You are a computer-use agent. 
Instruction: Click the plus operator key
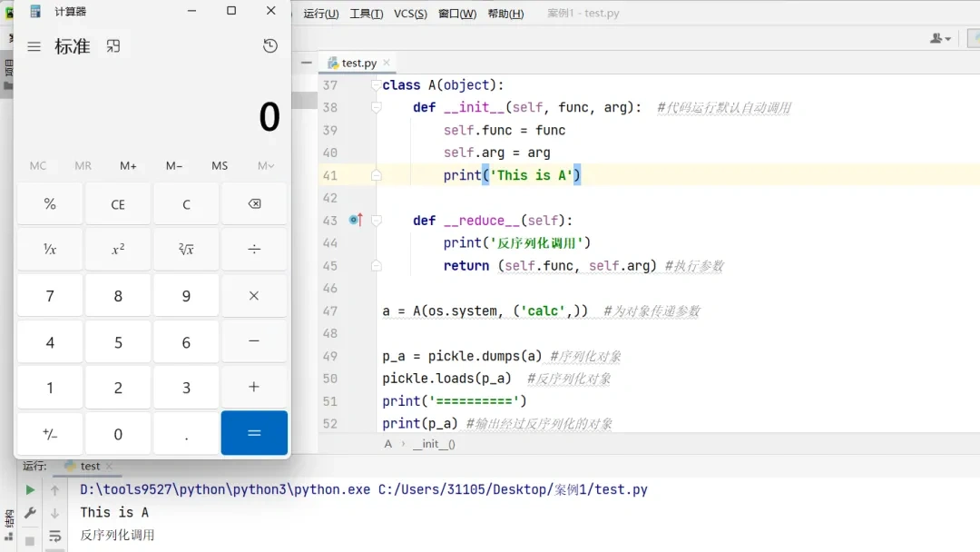point(254,387)
